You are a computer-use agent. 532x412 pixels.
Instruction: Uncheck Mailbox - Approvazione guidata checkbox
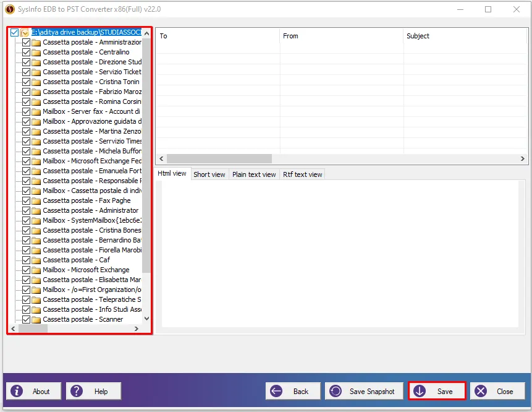pos(26,121)
